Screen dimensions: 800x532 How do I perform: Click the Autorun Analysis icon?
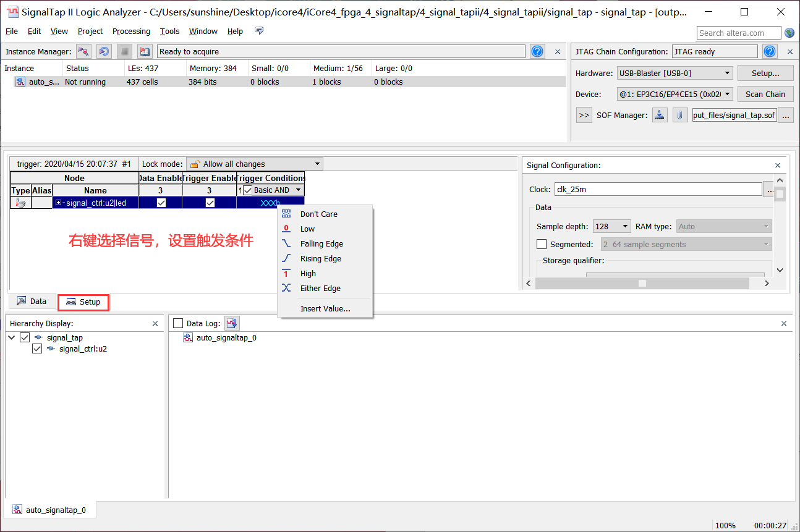(104, 52)
